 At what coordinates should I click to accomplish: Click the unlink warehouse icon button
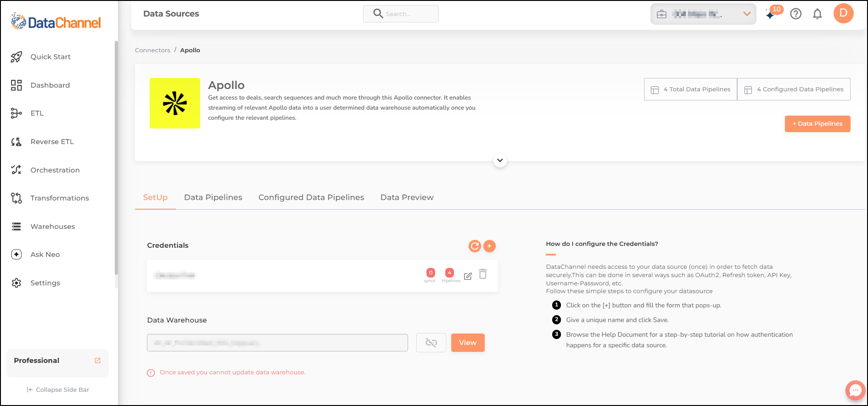pos(431,343)
